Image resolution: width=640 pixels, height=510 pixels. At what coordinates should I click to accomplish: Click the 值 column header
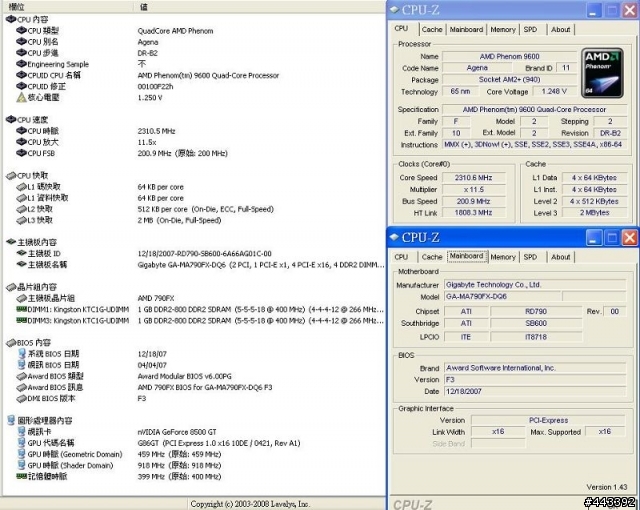pyautogui.click(x=260, y=7)
